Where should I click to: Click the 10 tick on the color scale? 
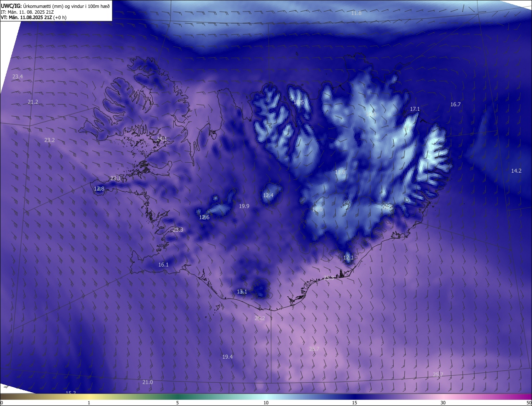266,403
